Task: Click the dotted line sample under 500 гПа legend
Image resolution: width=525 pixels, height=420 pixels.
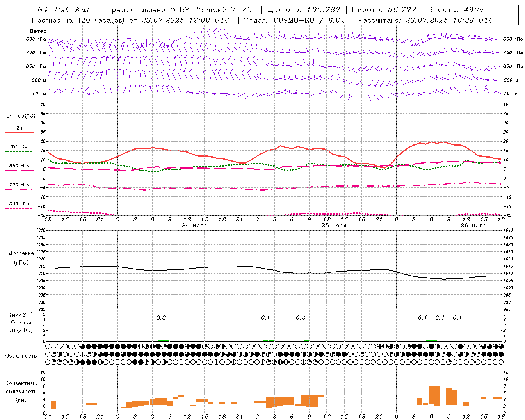Action: click(x=18, y=208)
